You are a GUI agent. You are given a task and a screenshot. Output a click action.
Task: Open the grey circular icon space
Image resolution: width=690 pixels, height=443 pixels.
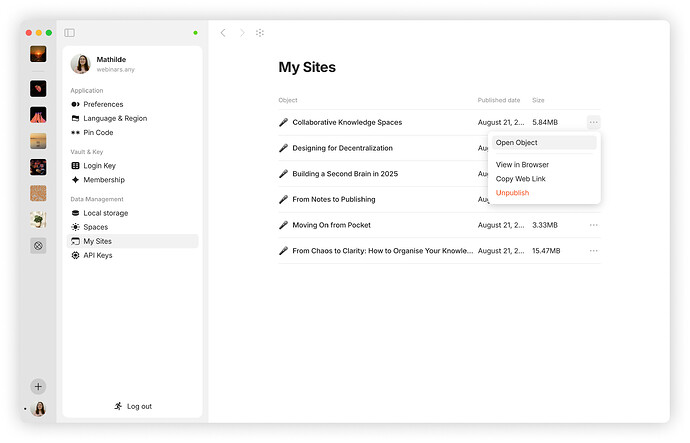point(38,245)
